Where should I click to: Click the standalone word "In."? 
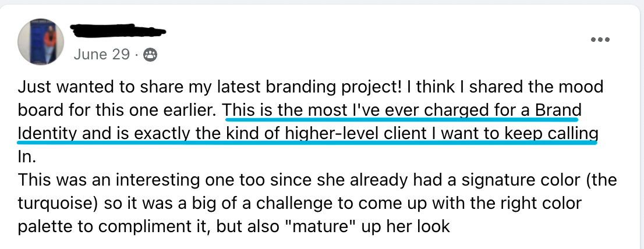coord(26,156)
